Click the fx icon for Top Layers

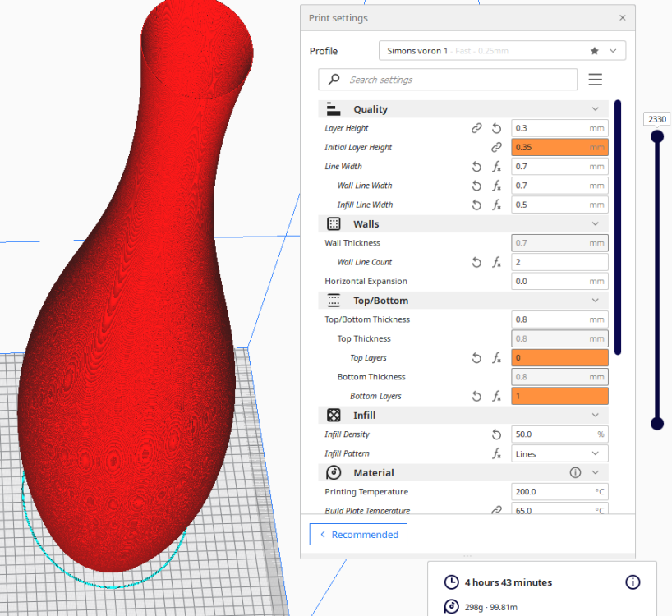pos(496,358)
